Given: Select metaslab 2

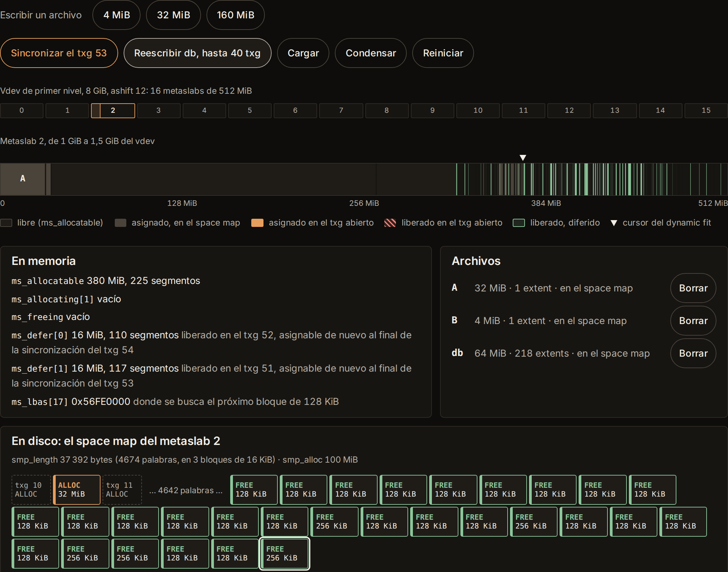Looking at the screenshot, I should [x=113, y=110].
